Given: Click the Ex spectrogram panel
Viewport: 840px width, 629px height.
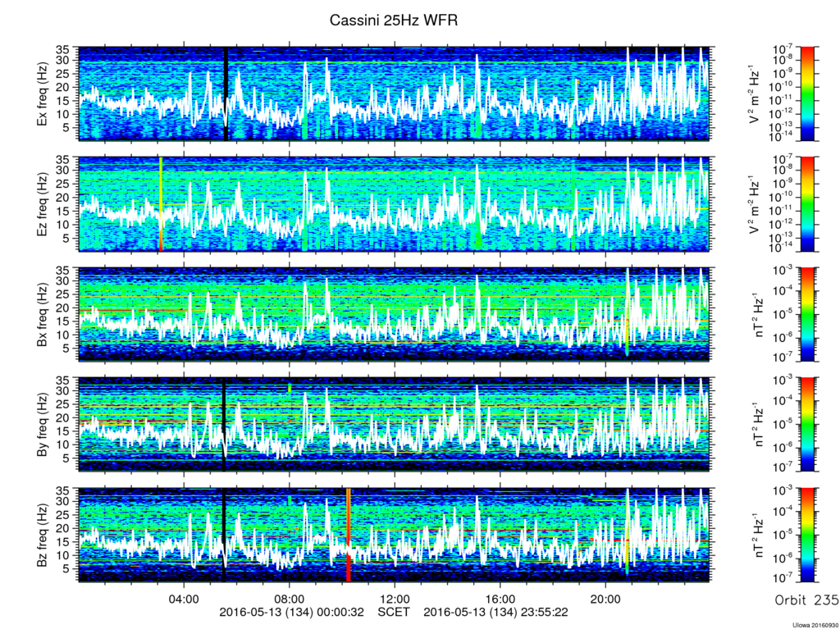Looking at the screenshot, I should 395,93.
